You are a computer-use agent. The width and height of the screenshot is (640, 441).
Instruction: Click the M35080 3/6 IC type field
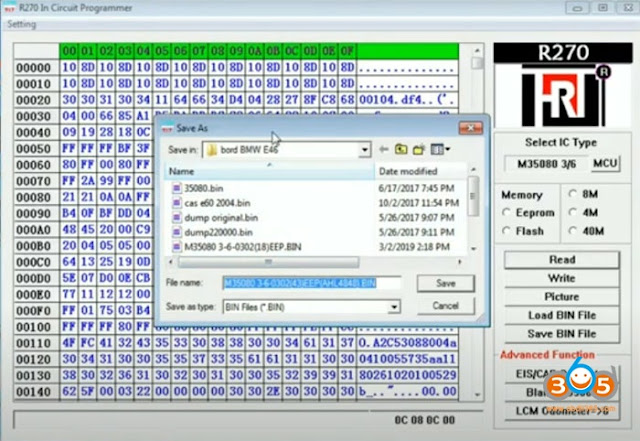tap(547, 164)
